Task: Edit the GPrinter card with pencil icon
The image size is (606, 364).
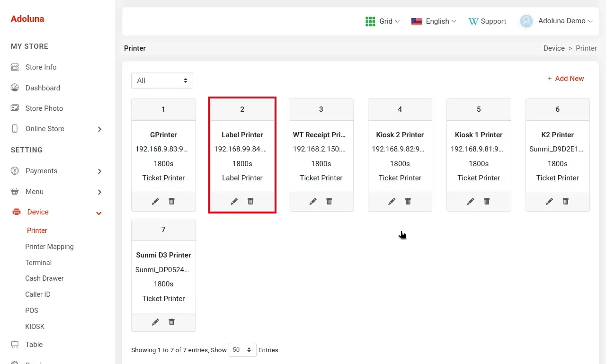Action: tap(155, 201)
